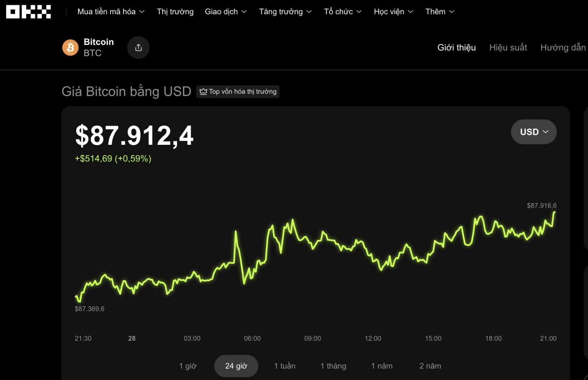Image resolution: width=588 pixels, height=380 pixels.
Task: Open the USD currency selector
Action: pyautogui.click(x=534, y=132)
